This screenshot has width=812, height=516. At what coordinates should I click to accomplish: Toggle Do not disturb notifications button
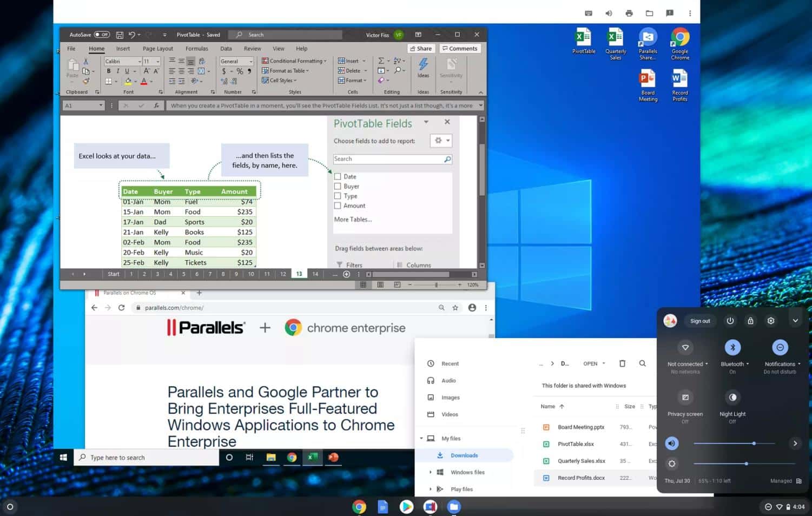780,347
